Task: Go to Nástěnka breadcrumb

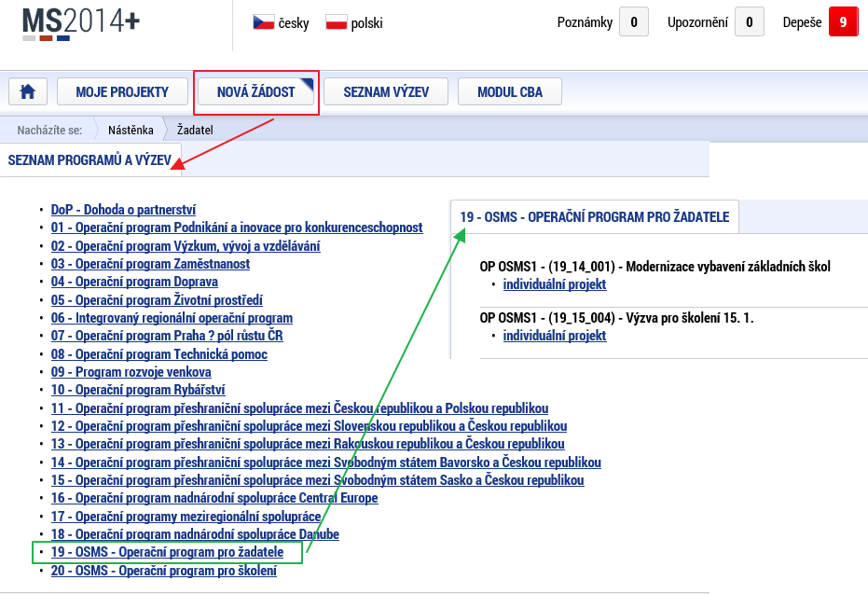Action: point(131,131)
